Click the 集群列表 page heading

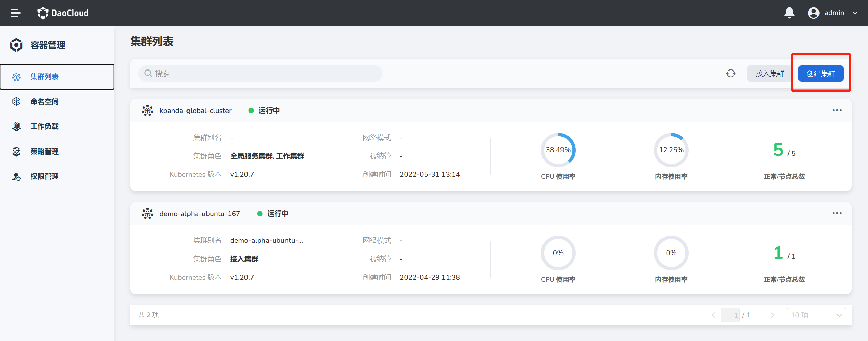coord(152,42)
